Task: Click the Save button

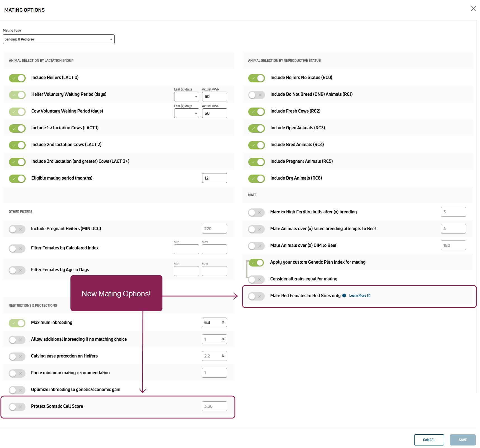Action: tap(462, 440)
